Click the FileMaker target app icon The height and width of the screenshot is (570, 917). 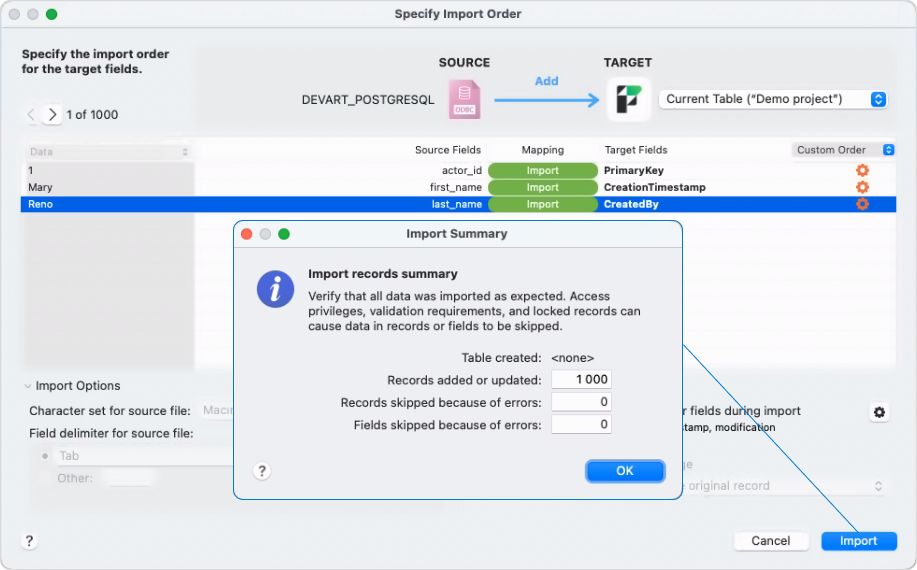(628, 99)
